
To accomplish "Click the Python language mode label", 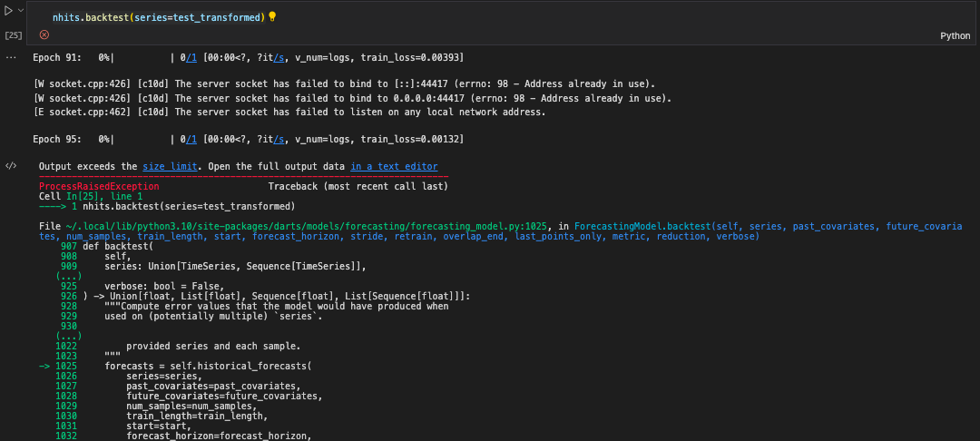I will [955, 35].
